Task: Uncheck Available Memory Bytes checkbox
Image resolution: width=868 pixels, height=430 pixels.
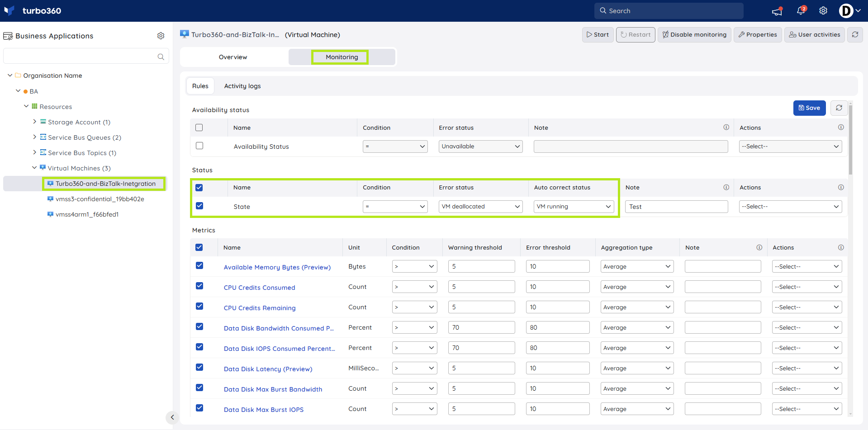Action: pyautogui.click(x=199, y=265)
